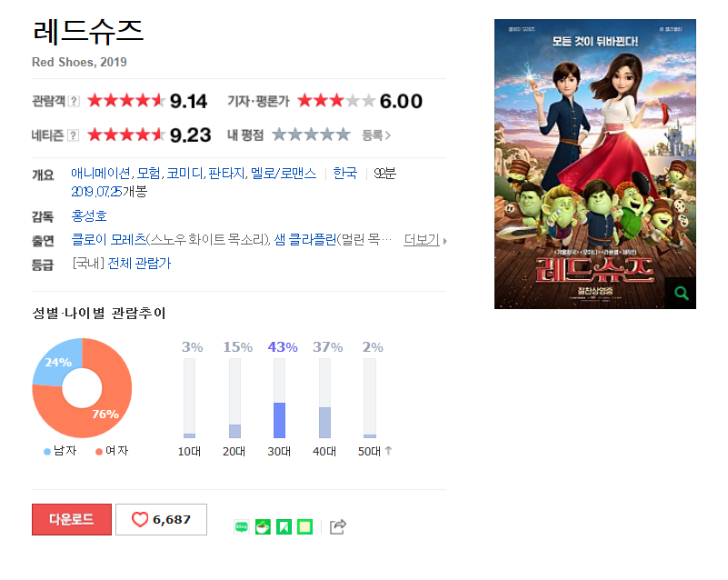The image size is (728, 580).
Task: Open the director link 홍성호
Action: [x=89, y=216]
